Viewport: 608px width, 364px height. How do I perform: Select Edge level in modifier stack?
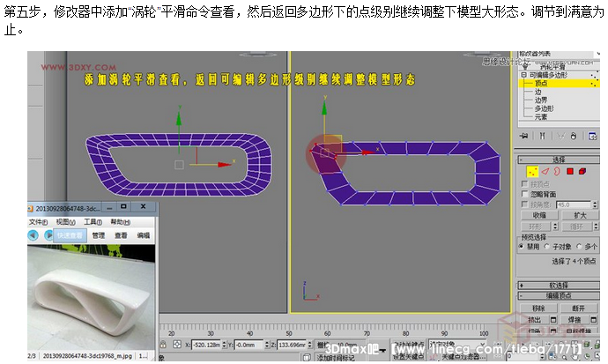[538, 92]
